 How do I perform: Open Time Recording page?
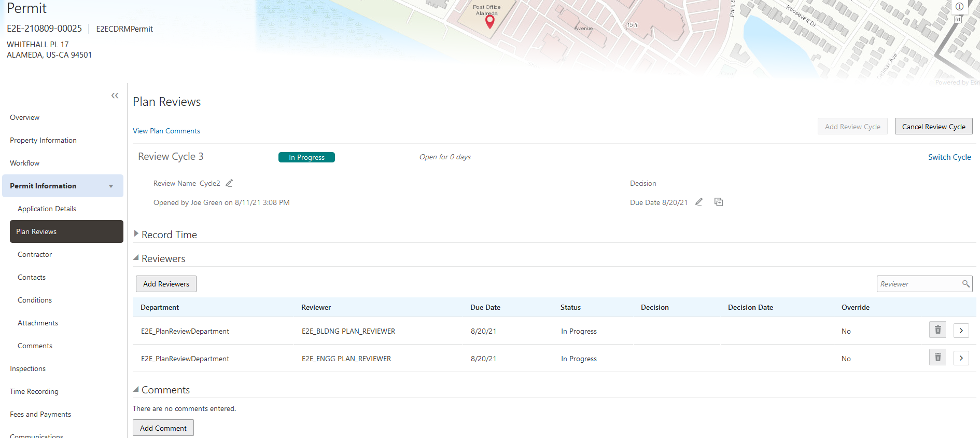coord(34,391)
